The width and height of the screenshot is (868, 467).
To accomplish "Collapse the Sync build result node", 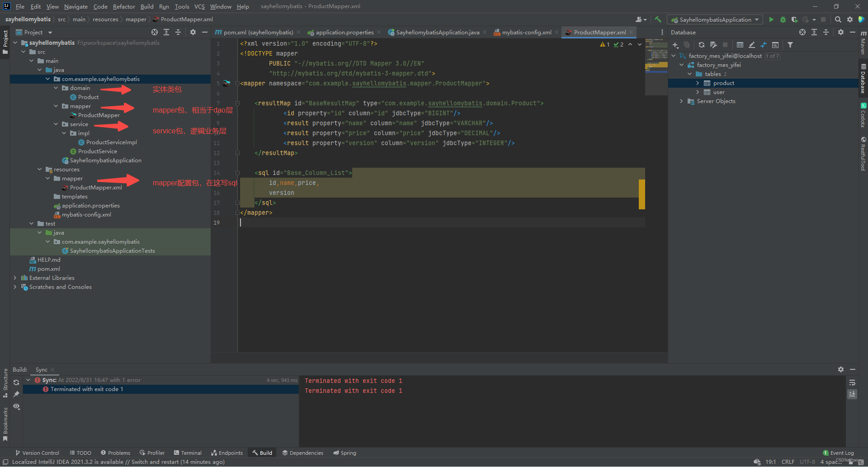I will tap(28, 380).
